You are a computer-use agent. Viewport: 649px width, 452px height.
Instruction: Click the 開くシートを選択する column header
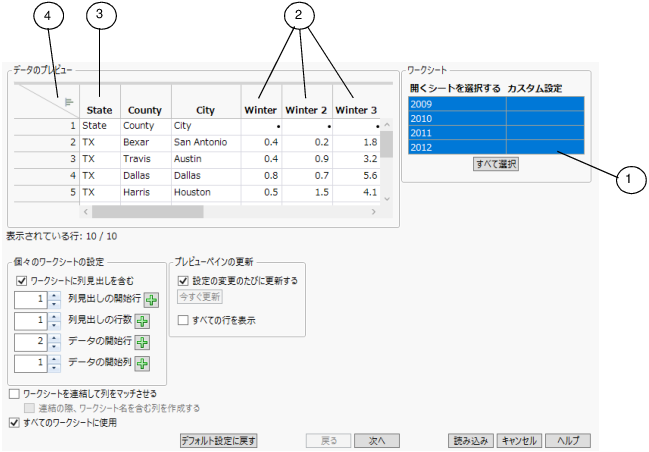(x=455, y=88)
